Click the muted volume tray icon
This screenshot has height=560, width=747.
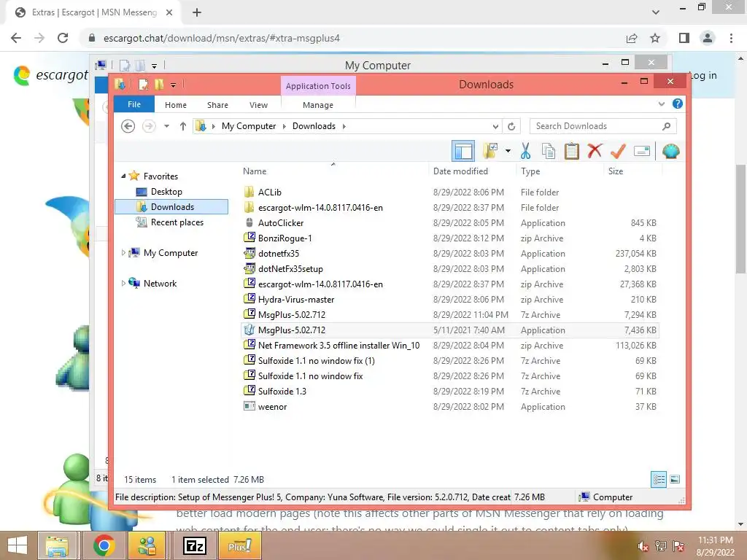tap(643, 546)
